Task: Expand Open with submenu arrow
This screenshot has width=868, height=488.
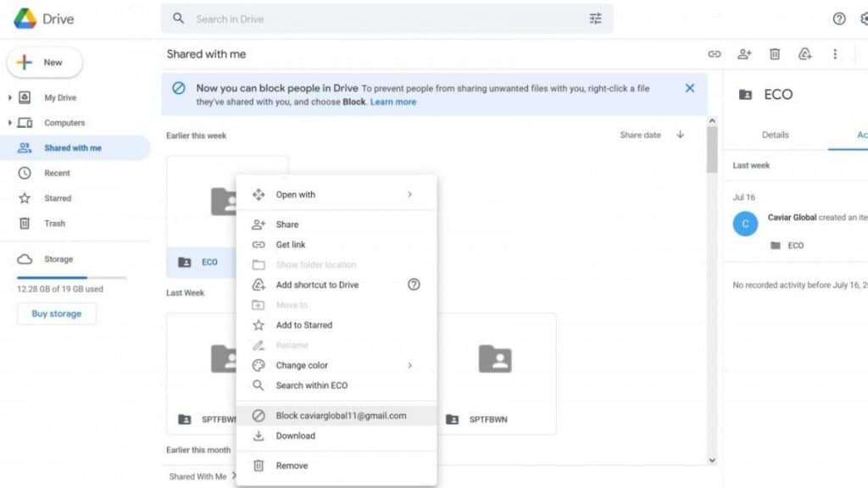Action: click(409, 194)
